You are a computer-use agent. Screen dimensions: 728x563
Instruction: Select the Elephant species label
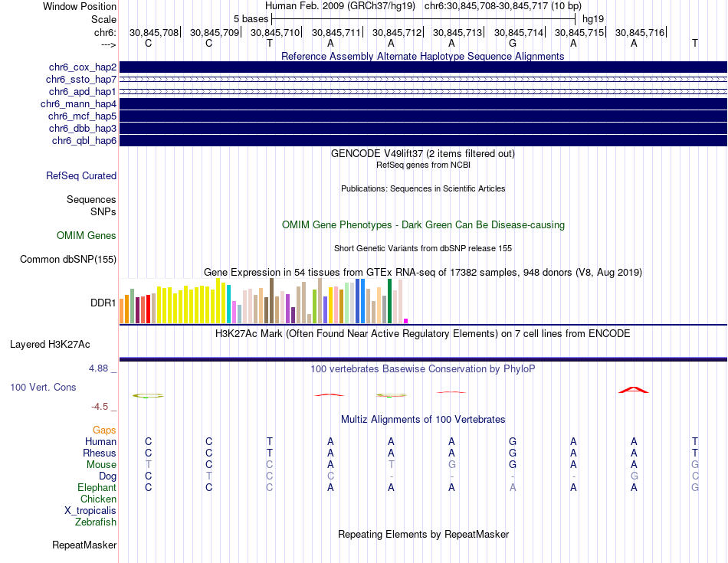click(x=97, y=488)
